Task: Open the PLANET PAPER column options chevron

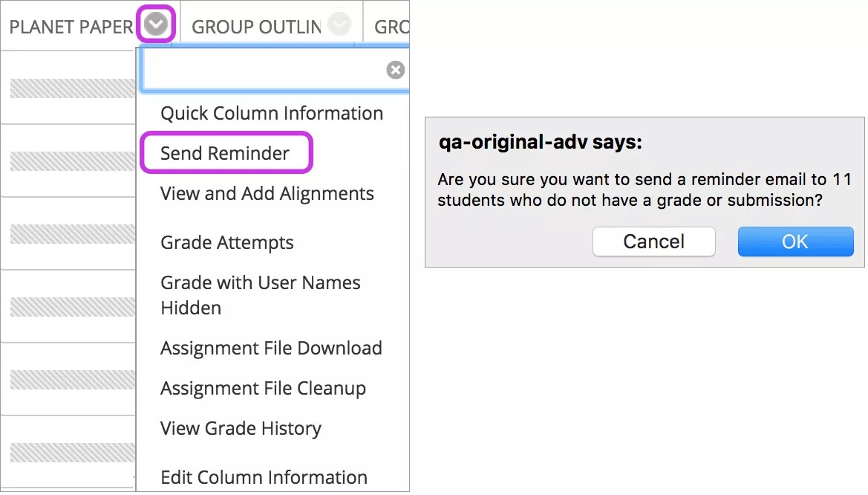Action: (x=155, y=23)
